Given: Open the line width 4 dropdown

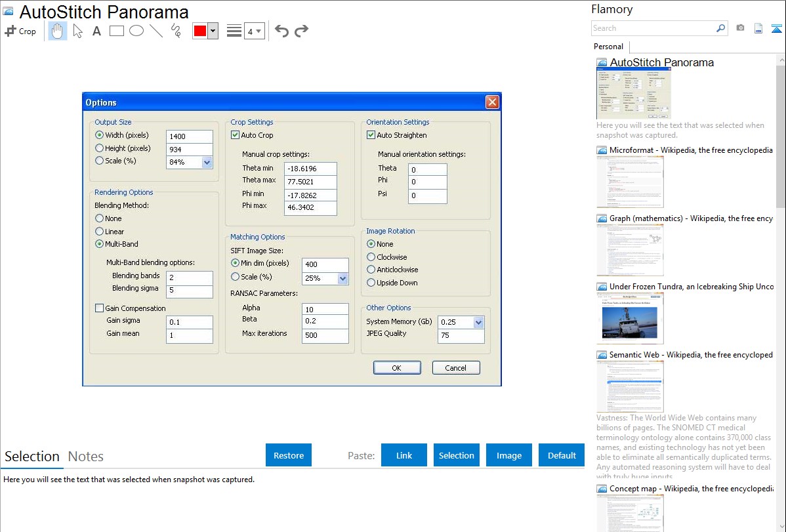Looking at the screenshot, I should click(255, 31).
